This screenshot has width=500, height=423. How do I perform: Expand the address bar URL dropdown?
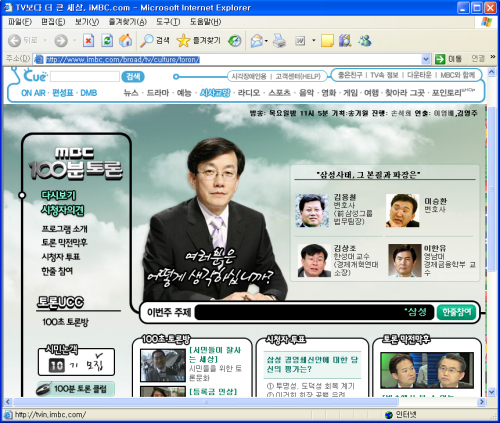pos(426,59)
